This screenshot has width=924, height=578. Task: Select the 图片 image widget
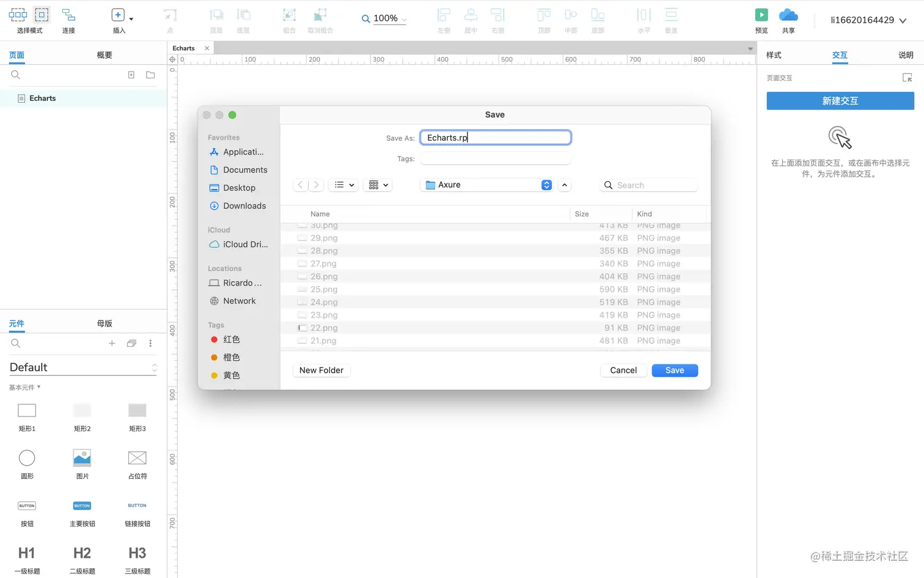[82, 464]
